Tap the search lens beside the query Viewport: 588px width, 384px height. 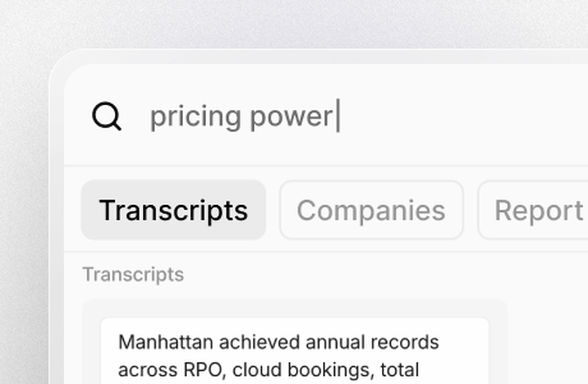point(107,117)
